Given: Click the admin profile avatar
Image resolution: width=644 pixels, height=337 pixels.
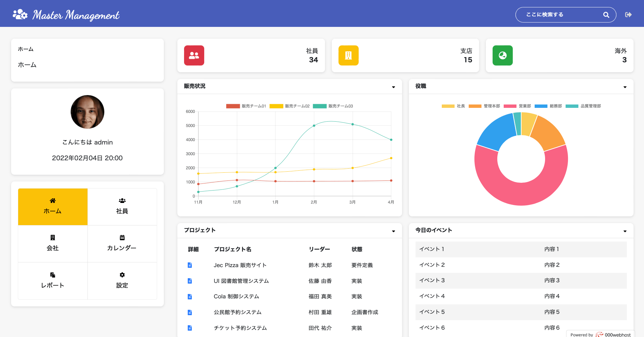Looking at the screenshot, I should (x=87, y=112).
